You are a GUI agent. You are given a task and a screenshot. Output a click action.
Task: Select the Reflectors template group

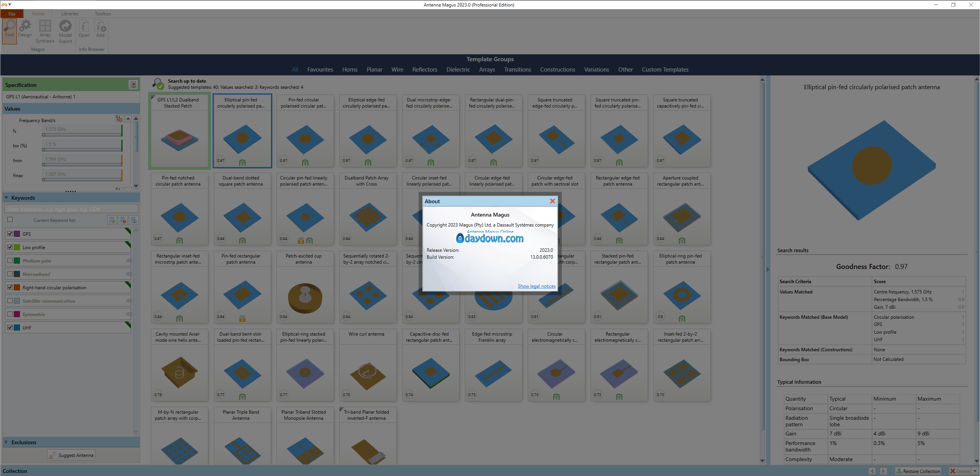pos(425,70)
